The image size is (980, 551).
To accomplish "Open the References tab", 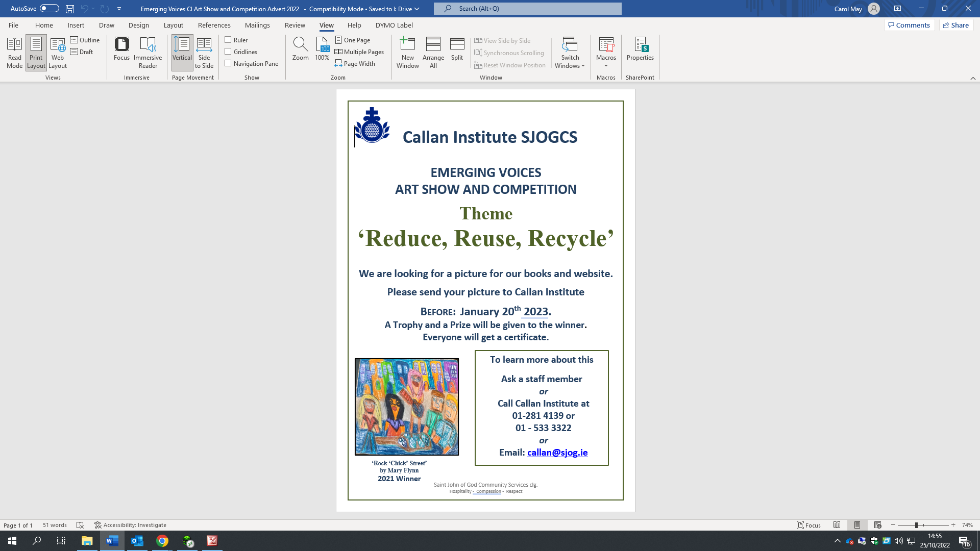I will tap(214, 25).
